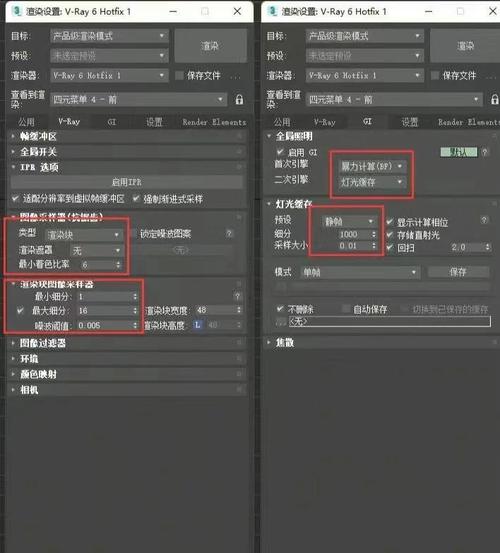Click the 最小着色比率 spinner arrows
Screen dimensions: 500x553
pos(118,265)
